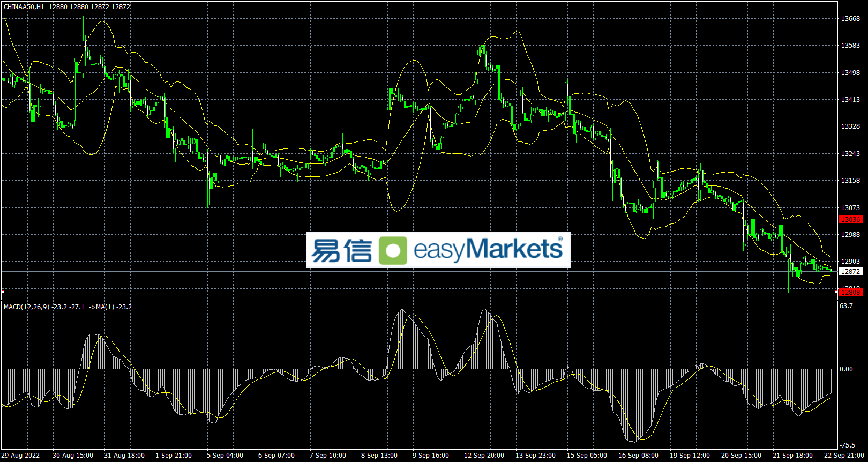Click the 13243 price axis label
This screenshot has height=462, width=868.
850,154
